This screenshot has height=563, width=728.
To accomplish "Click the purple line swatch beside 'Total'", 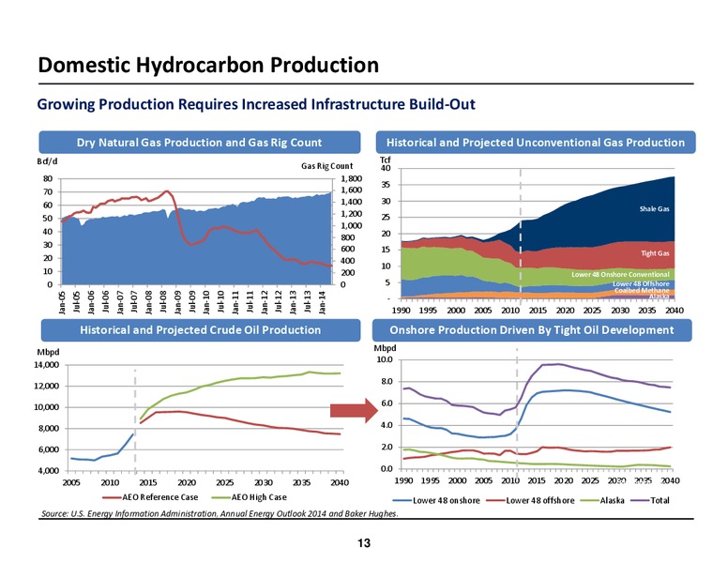I will (640, 501).
